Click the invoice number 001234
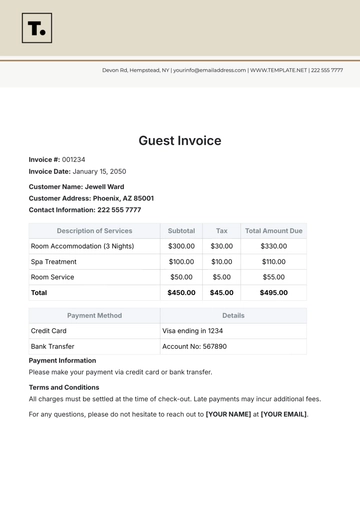 pyautogui.click(x=73, y=160)
